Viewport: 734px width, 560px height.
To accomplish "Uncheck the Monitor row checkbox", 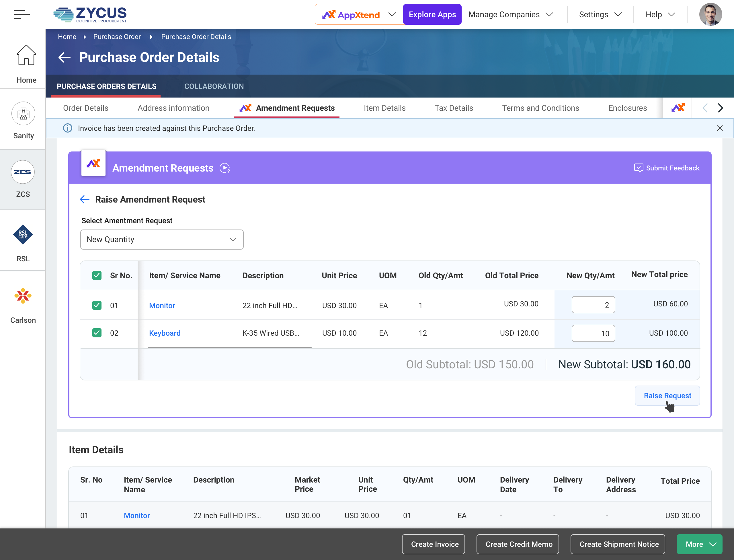I will point(97,305).
